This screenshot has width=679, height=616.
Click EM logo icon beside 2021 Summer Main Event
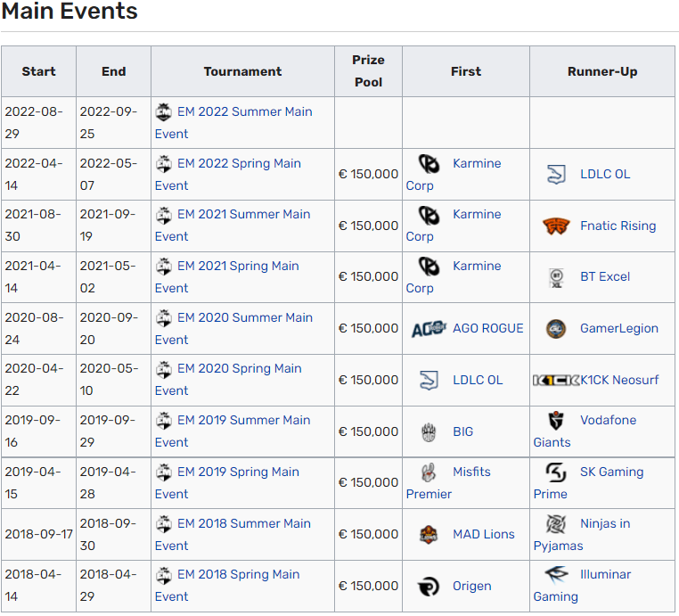tap(164, 215)
